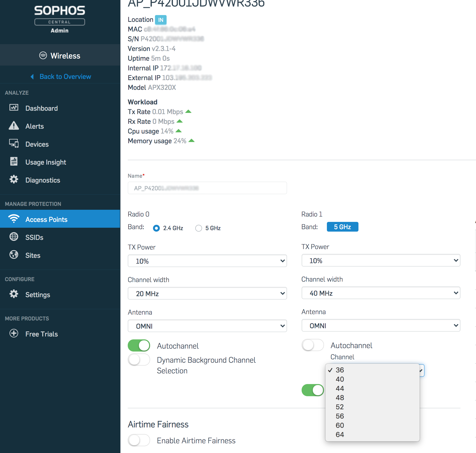This screenshot has width=476, height=453.
Task: Click the access point Name input field
Action: pyautogui.click(x=207, y=188)
